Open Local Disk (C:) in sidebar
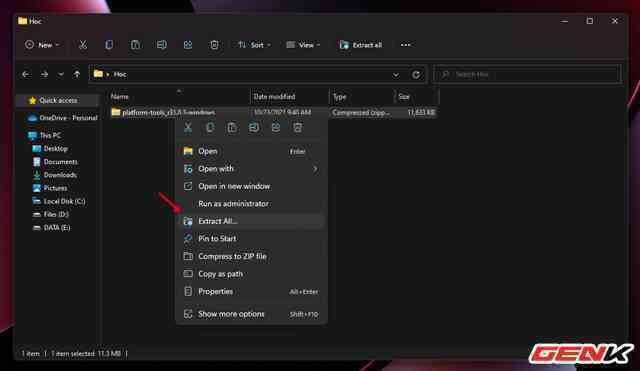Image resolution: width=640 pixels, height=371 pixels. pyautogui.click(x=59, y=201)
